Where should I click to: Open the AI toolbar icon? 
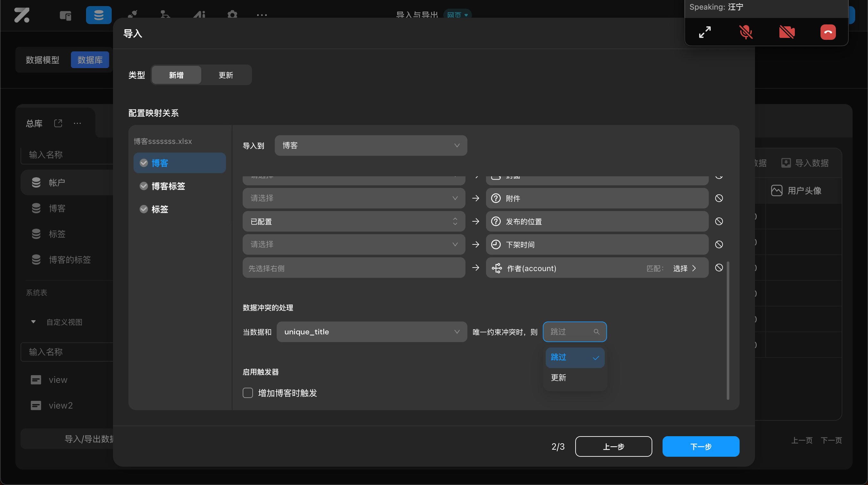click(199, 14)
